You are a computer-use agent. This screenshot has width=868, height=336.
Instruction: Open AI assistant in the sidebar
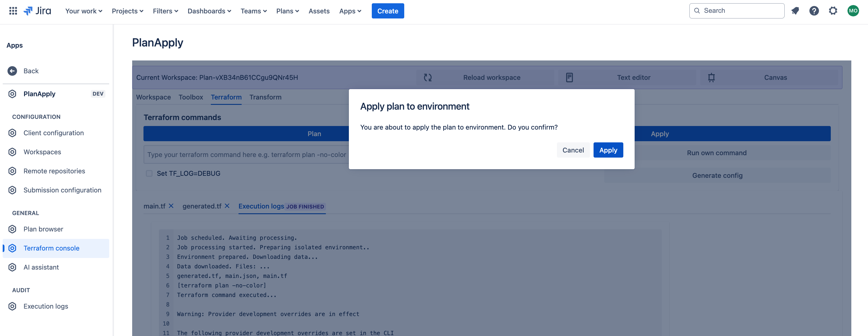pyautogui.click(x=41, y=267)
